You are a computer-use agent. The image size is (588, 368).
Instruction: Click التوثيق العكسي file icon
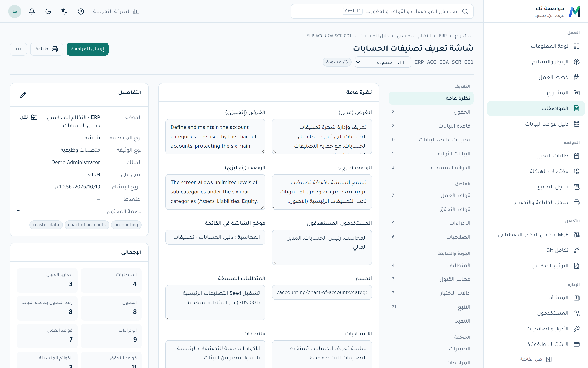(576, 266)
